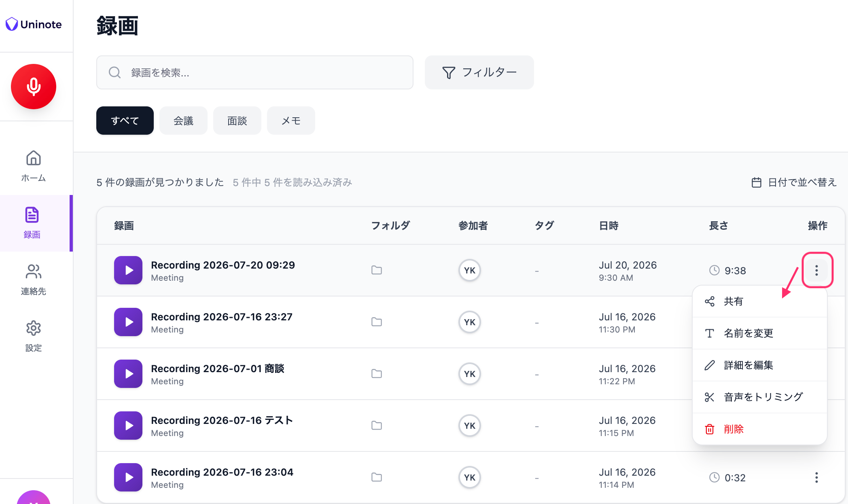The image size is (848, 504).
Task: Select the メモ category tab
Action: click(291, 121)
